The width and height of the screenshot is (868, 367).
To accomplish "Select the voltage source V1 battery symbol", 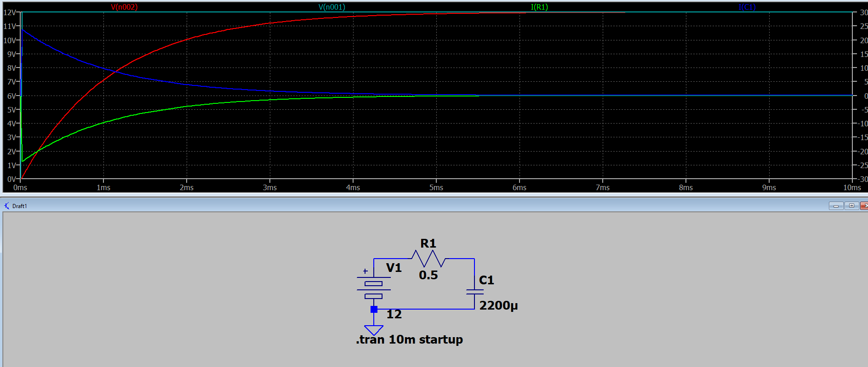I will (373, 289).
